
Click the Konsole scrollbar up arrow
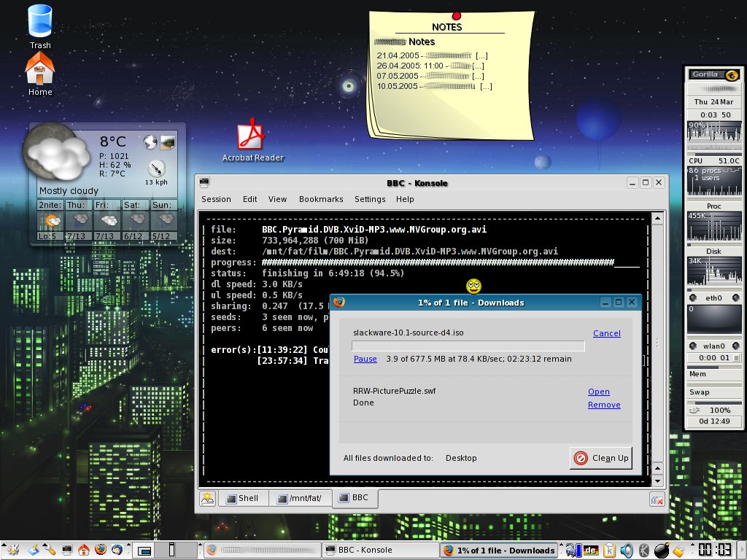tap(657, 219)
